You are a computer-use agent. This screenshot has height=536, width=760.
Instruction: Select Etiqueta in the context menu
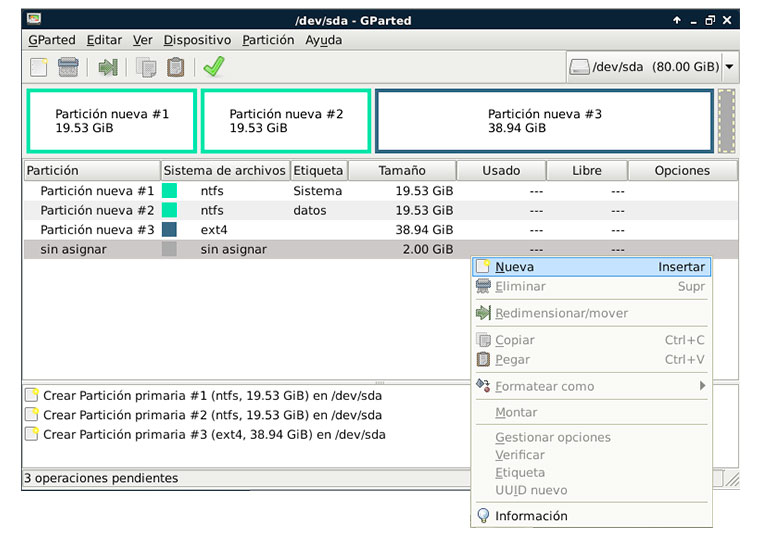point(591,472)
